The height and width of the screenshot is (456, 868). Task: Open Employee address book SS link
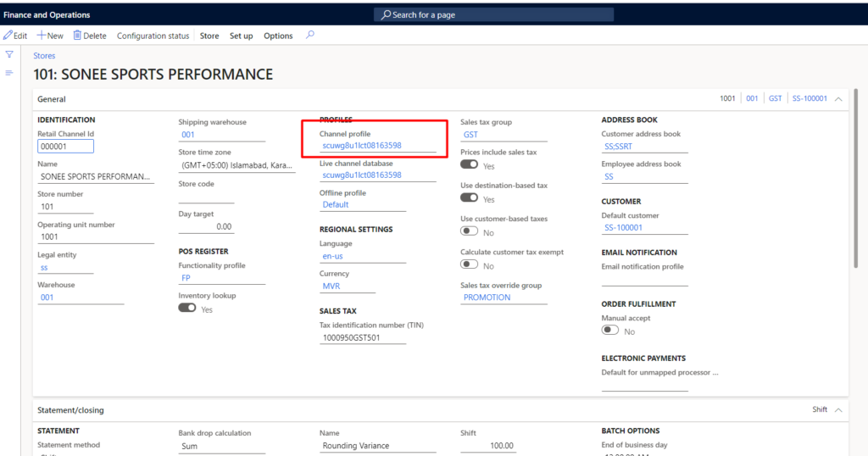(x=609, y=176)
